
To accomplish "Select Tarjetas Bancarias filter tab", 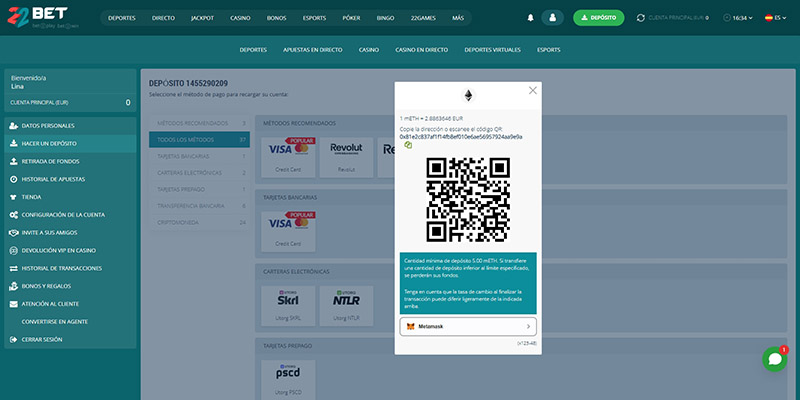I will 199,156.
